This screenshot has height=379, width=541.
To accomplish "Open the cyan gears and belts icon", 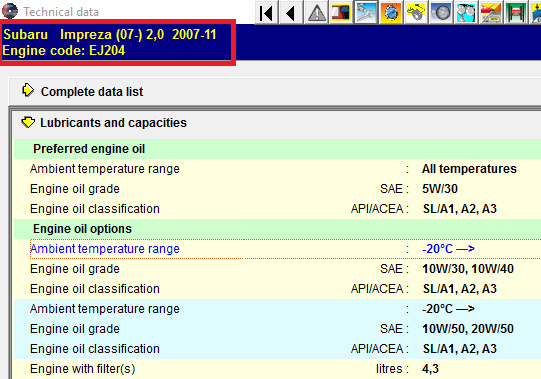I will coord(465,13).
